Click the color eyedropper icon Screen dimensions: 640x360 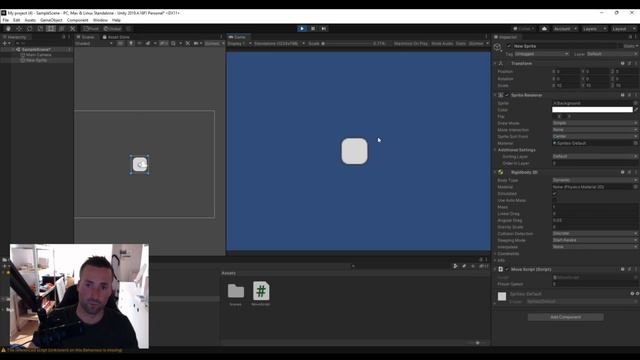pyautogui.click(x=636, y=110)
